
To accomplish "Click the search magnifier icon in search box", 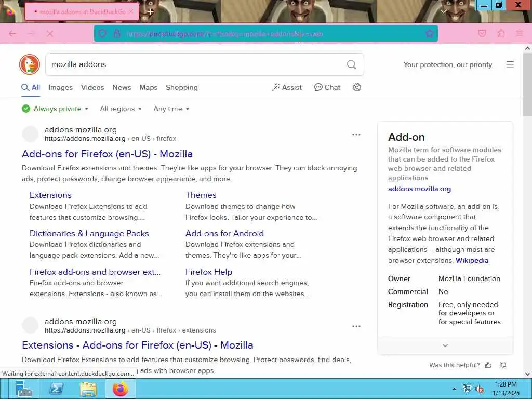I will click(x=352, y=64).
